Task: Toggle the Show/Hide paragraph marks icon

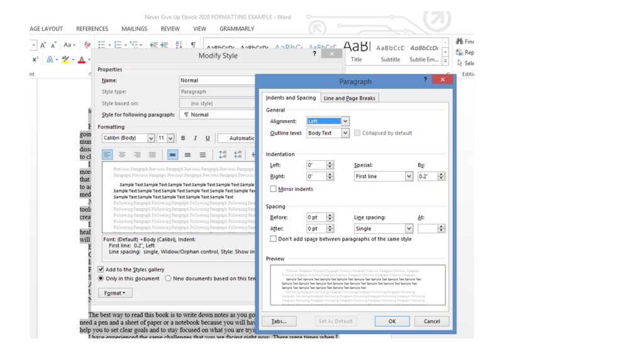Action: (x=192, y=44)
